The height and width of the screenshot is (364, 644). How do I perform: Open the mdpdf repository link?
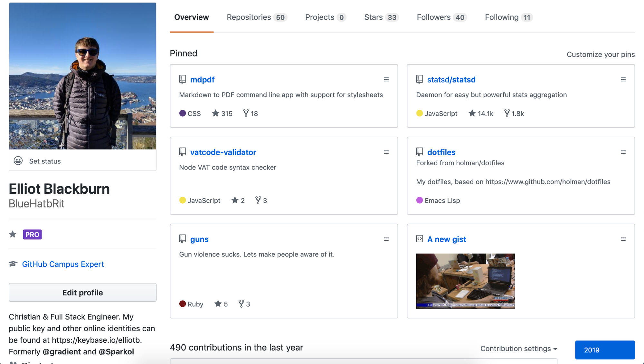pyautogui.click(x=202, y=80)
